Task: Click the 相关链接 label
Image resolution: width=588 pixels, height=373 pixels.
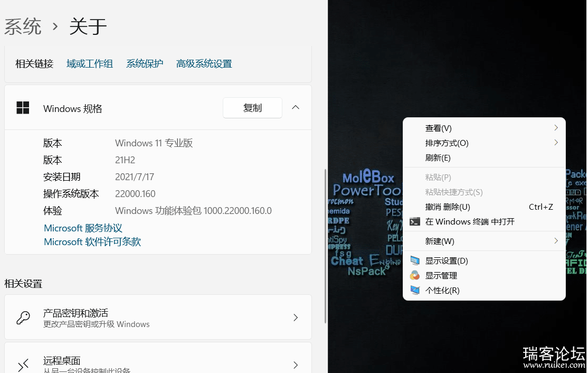Action: 34,64
